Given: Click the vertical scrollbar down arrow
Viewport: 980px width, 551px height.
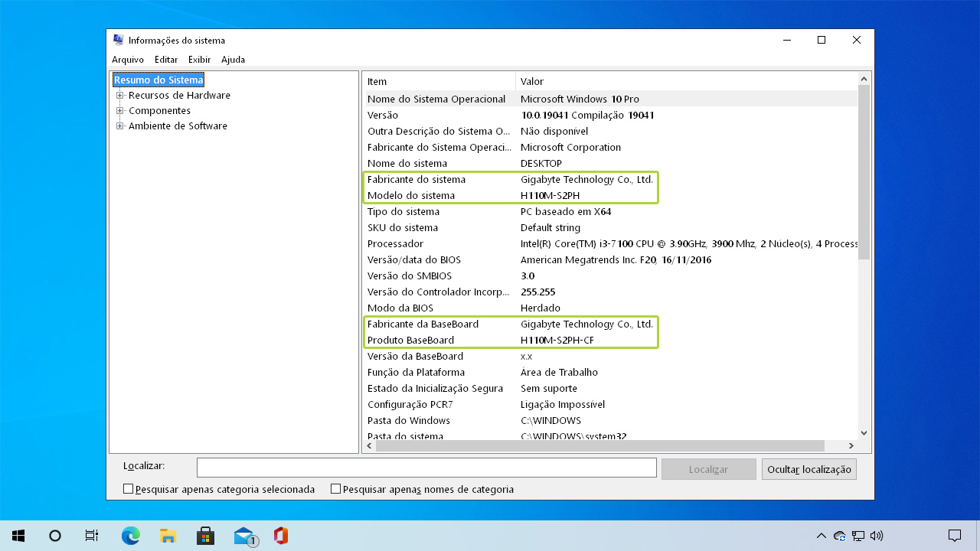Looking at the screenshot, I should 864,433.
